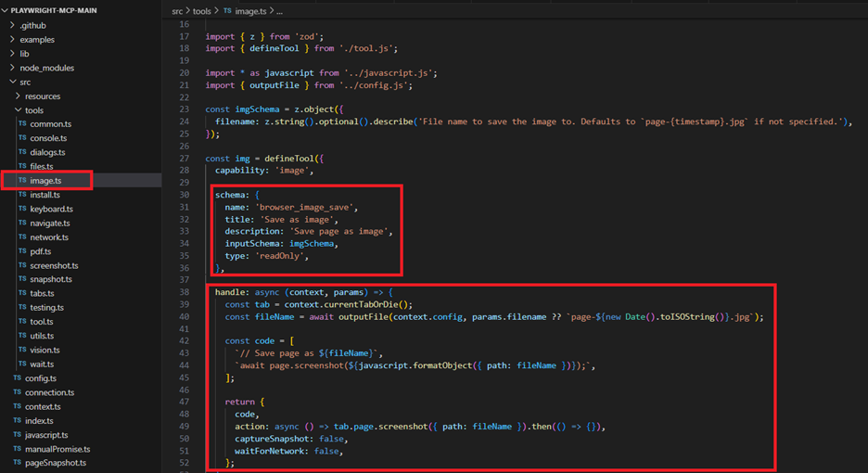Click the TS icon next to pageSnapshot.ts
868x473 pixels.
17,463
